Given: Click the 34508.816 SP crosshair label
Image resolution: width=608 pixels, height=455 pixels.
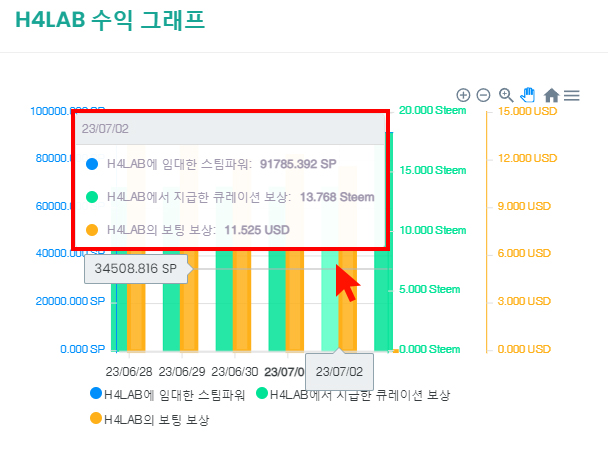Looking at the screenshot, I should 136,268.
